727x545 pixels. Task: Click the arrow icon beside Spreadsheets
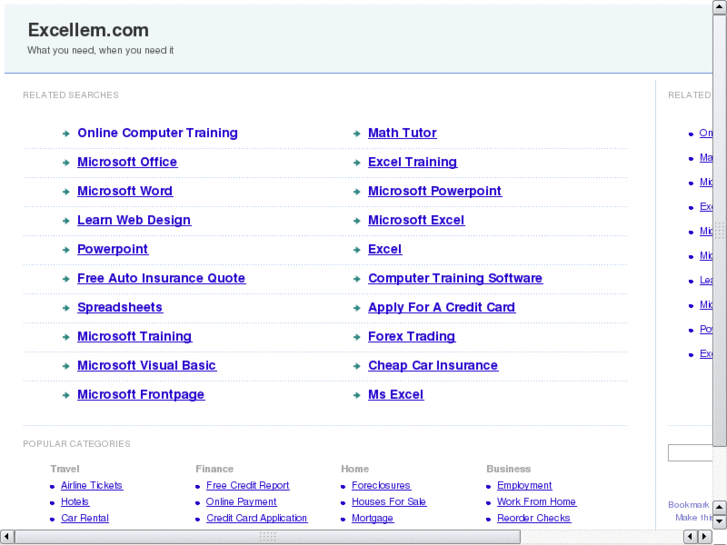66,308
